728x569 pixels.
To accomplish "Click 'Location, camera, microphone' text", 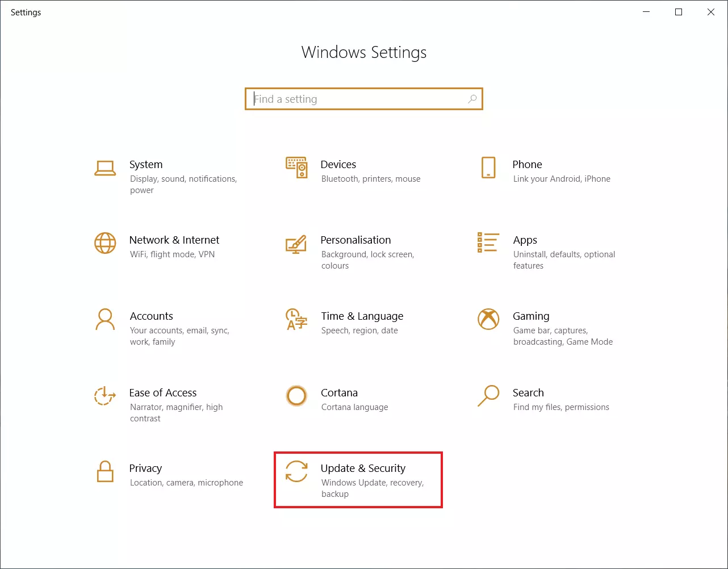I will 186,483.
